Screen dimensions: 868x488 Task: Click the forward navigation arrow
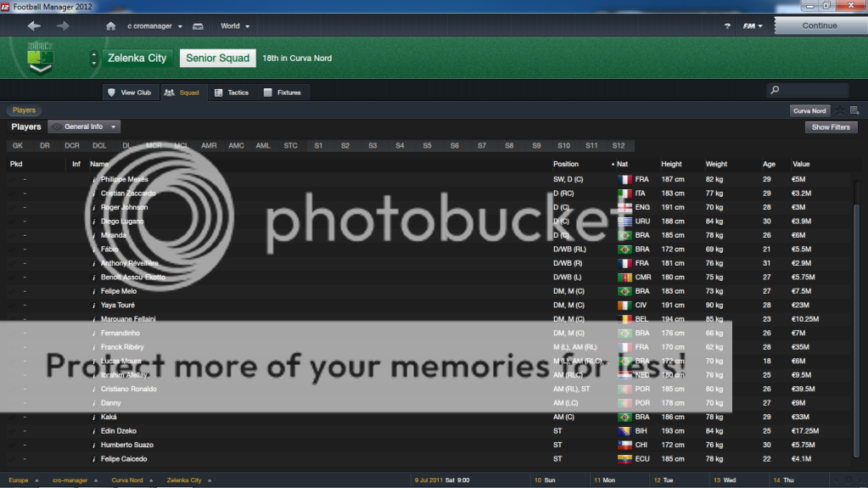click(x=63, y=26)
